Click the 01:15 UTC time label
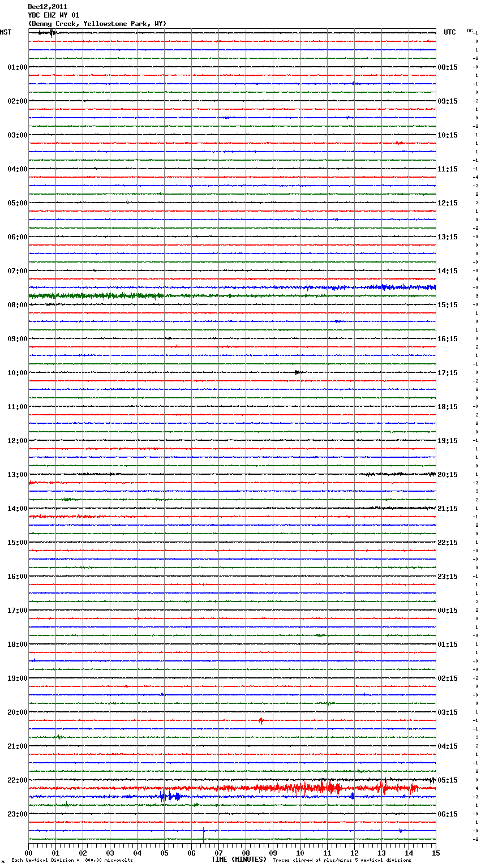This screenshot has height=868, width=481. 448,644
